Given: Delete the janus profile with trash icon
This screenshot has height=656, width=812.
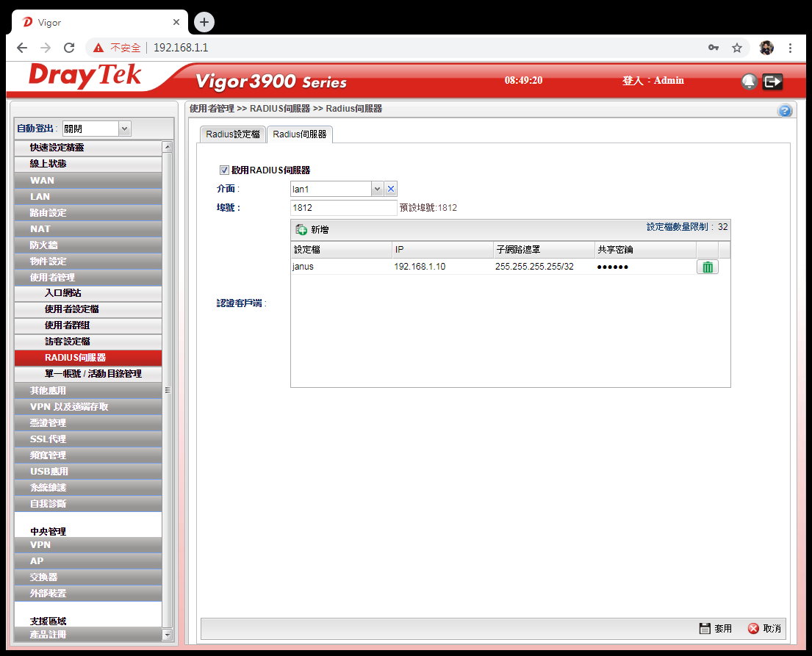Looking at the screenshot, I should coord(707,267).
